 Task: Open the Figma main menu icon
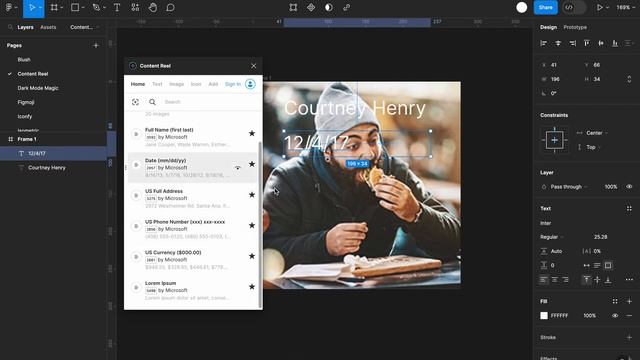9,7
